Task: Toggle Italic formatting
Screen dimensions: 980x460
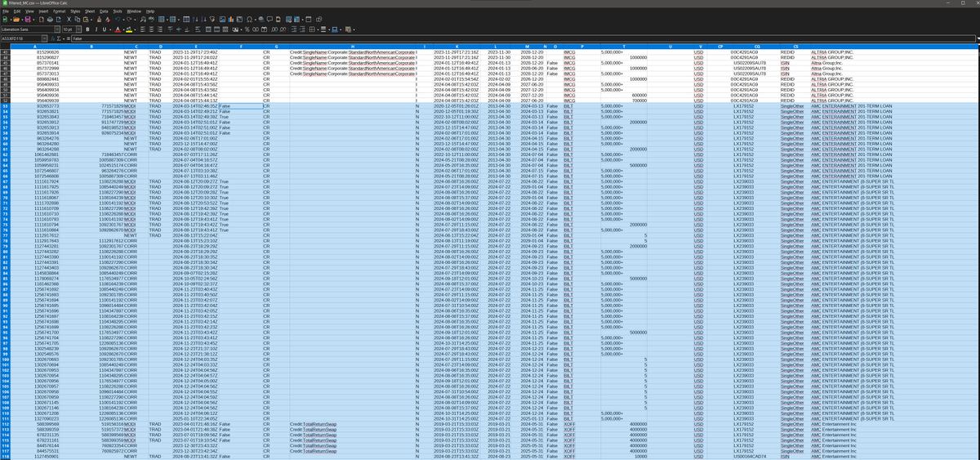Action: (96, 29)
